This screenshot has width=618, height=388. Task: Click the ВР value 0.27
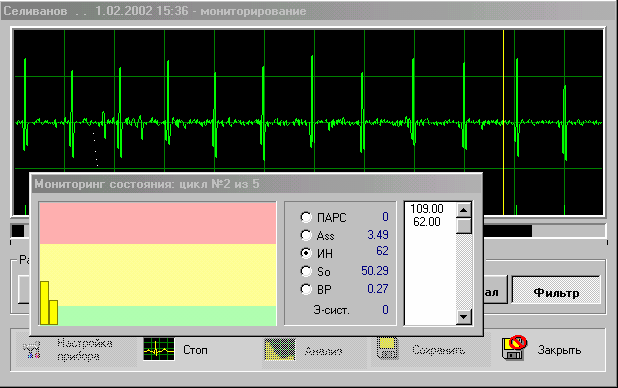pyautogui.click(x=378, y=289)
